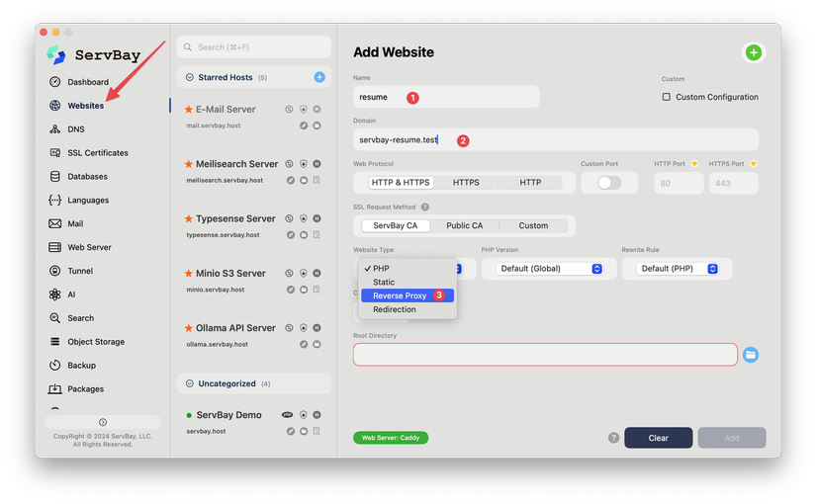Pause the Meilisearch Server host
The height and width of the screenshot is (504, 816).
click(x=317, y=164)
